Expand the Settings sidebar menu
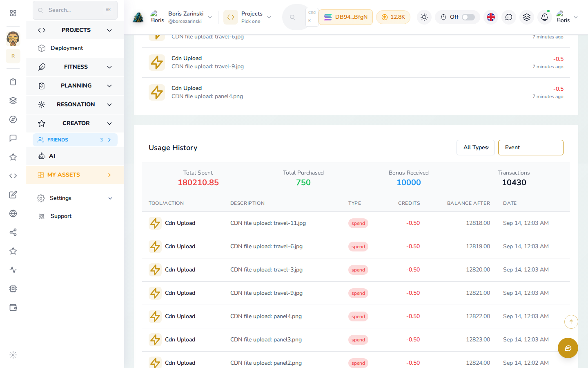 (75, 198)
